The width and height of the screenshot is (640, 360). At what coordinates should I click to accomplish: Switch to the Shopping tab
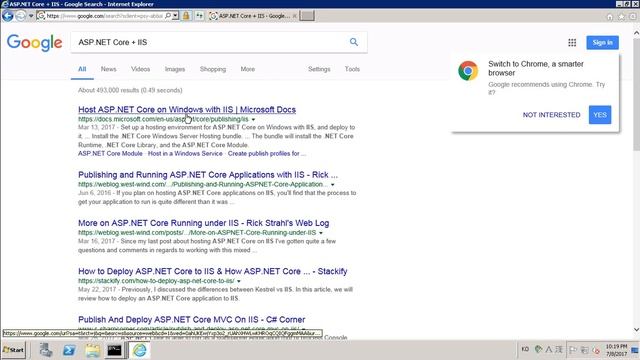tap(213, 69)
